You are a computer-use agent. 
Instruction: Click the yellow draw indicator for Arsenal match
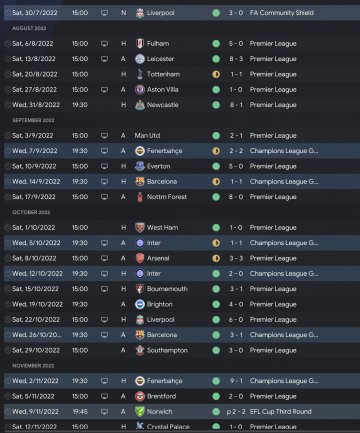click(216, 258)
